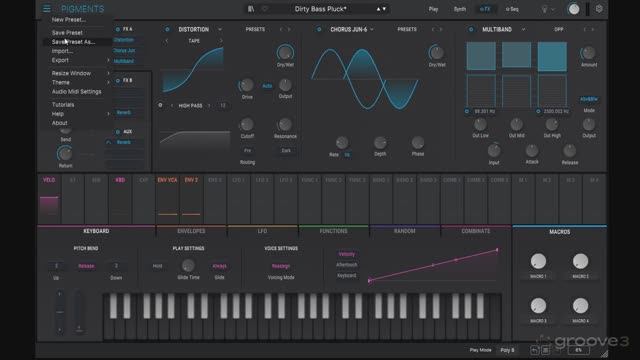
Task: Click the master volume knob
Action: tap(573, 9)
